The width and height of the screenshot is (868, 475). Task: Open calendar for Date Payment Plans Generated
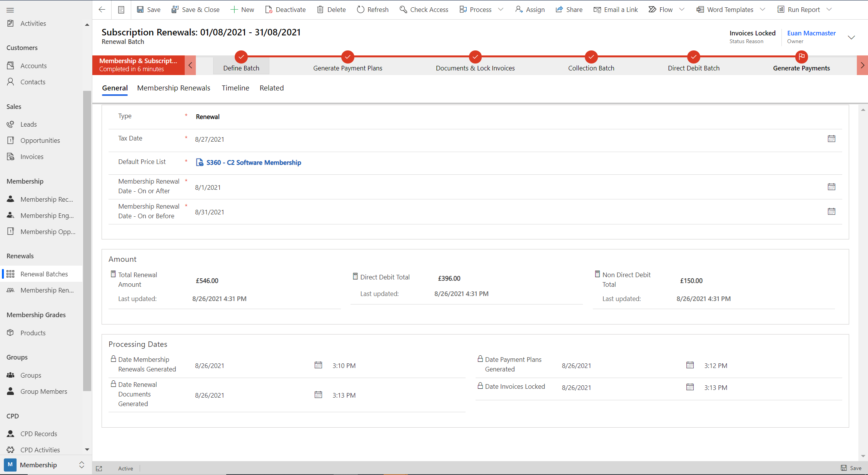coord(690,365)
